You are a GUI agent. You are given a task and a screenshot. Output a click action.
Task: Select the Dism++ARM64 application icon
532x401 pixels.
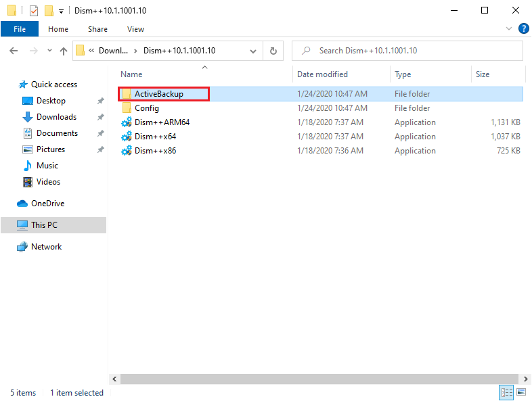point(127,122)
